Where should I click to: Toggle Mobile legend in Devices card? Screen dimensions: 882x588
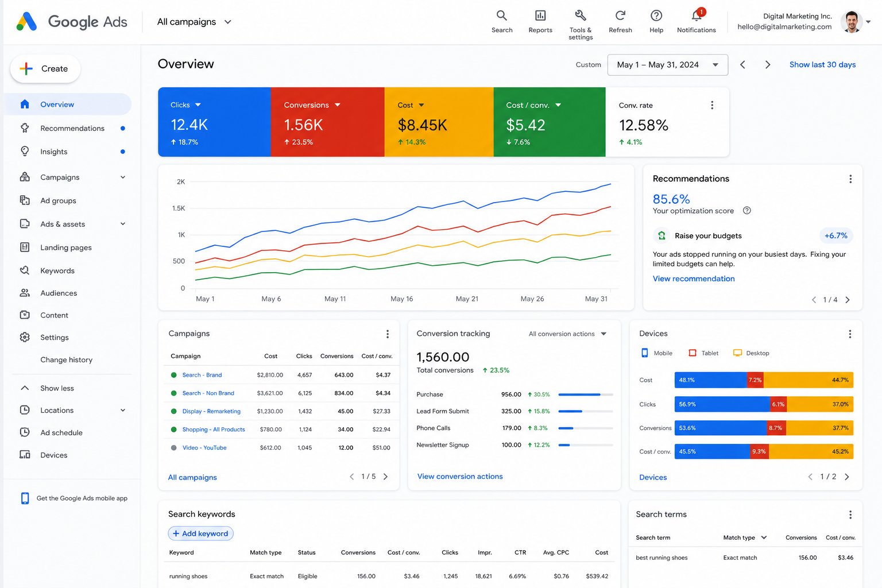click(657, 353)
